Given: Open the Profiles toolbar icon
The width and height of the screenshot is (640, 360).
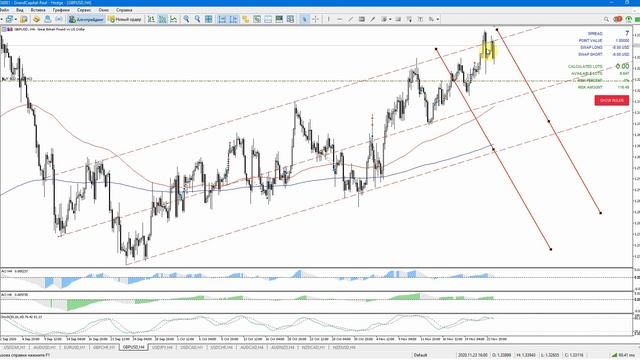Looking at the screenshot, I should (24, 19).
